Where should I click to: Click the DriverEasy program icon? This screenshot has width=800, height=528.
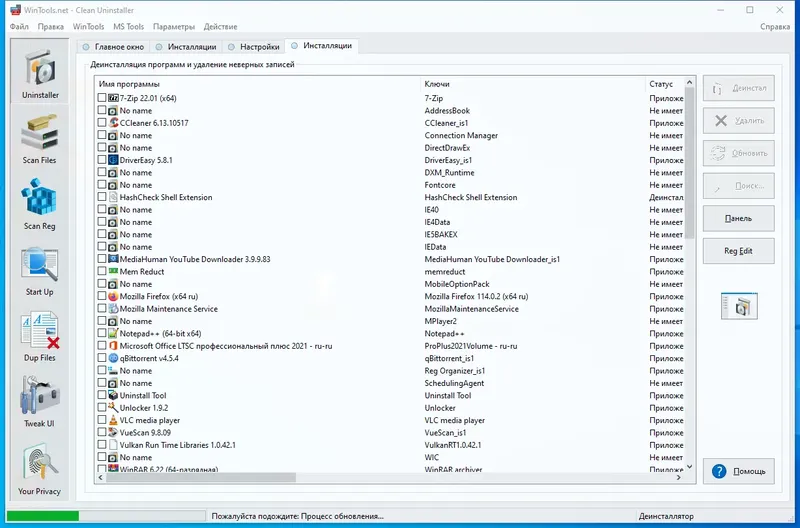click(113, 160)
